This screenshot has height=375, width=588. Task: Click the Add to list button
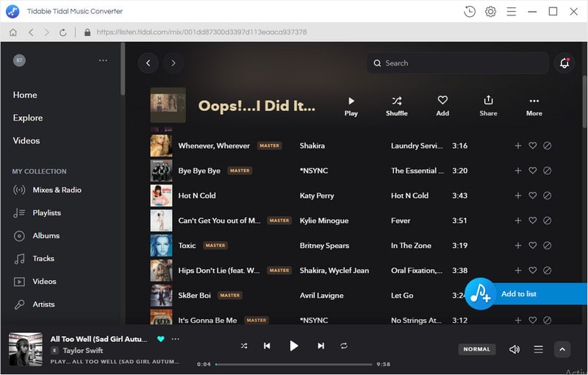[x=526, y=293]
